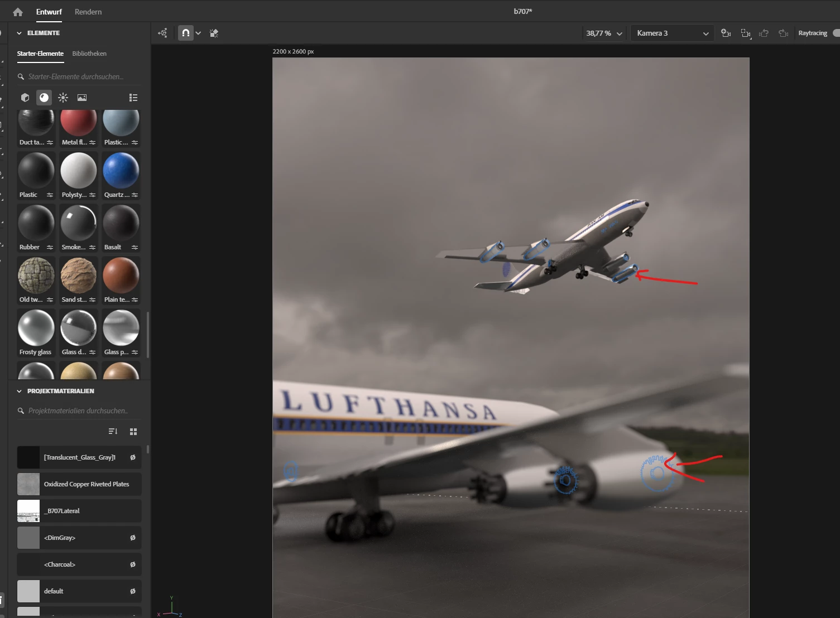Choose the Rubber material
The image size is (840, 618).
pyautogui.click(x=36, y=223)
